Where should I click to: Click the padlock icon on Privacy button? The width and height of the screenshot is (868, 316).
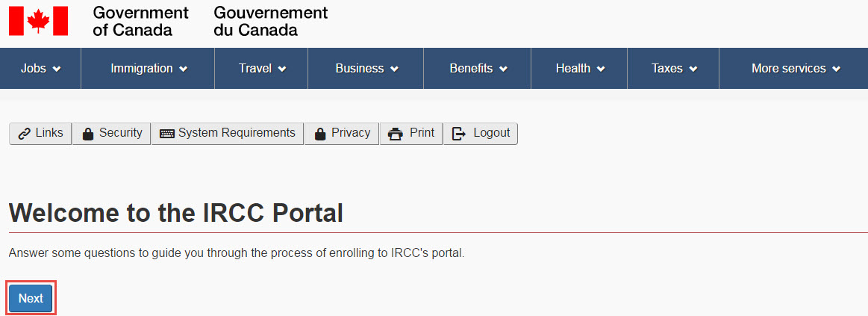coord(319,134)
